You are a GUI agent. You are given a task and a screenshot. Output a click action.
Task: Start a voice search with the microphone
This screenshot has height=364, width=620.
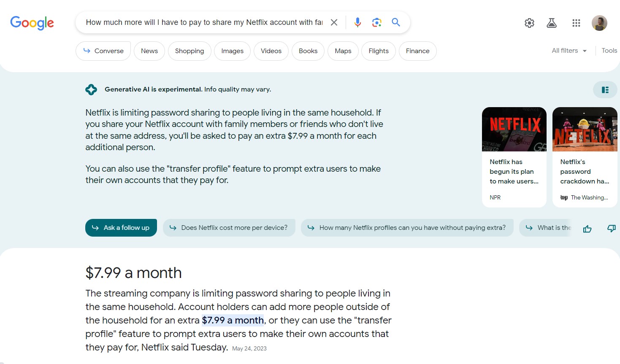(x=357, y=22)
